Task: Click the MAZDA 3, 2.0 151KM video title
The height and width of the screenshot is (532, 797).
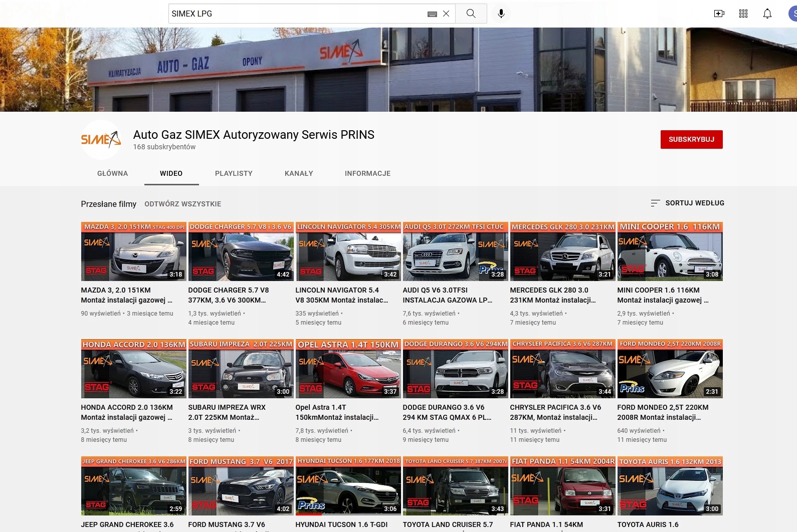Action: (x=127, y=295)
